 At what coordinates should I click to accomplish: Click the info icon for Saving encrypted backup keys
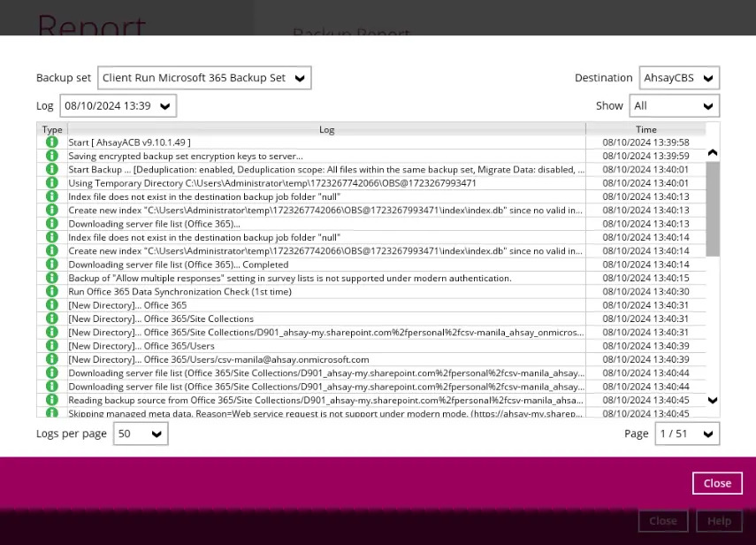52,156
